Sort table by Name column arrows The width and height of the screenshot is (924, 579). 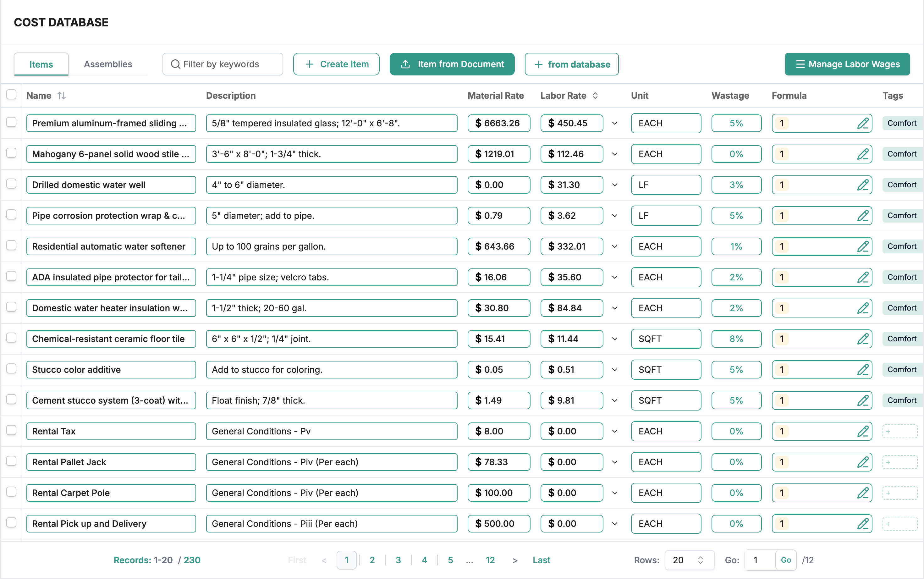coord(62,96)
